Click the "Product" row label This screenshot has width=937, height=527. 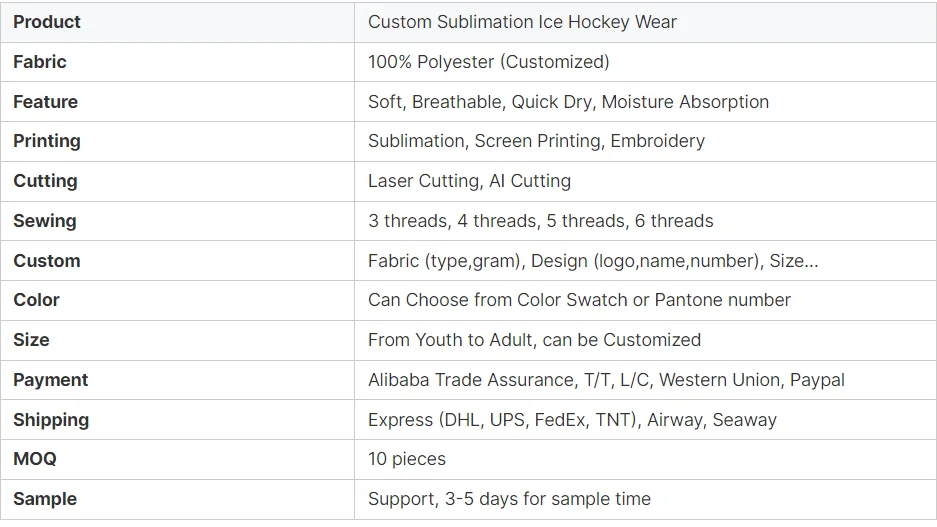click(x=47, y=22)
